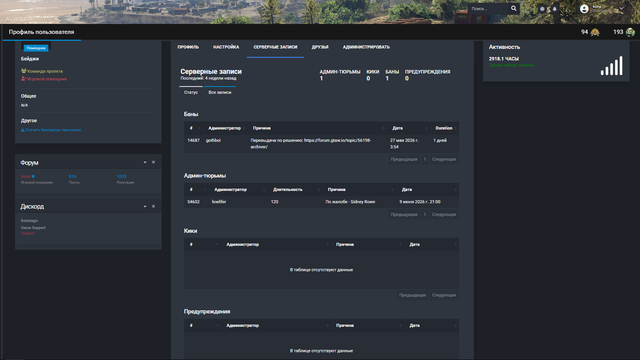Open the Администрировать tab
The height and width of the screenshot is (360, 640).
[366, 47]
